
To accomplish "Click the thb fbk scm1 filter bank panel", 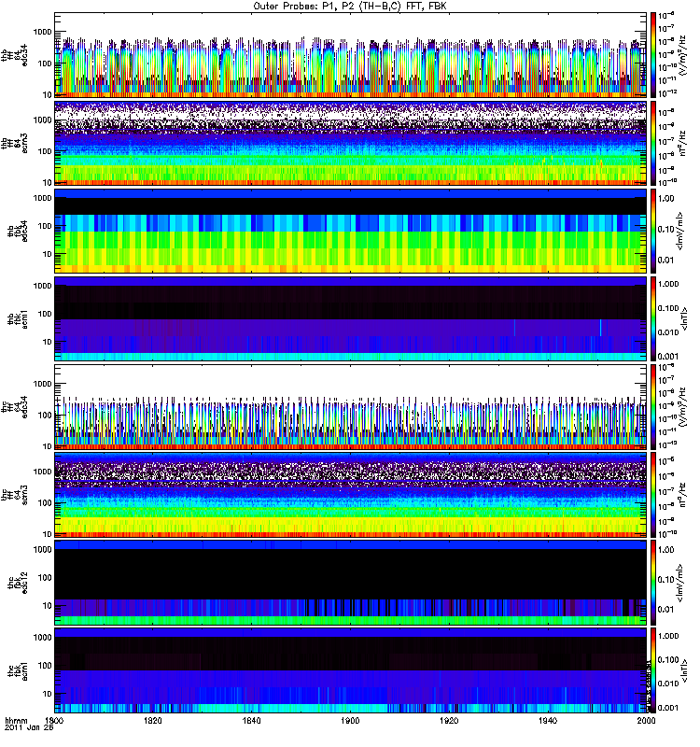I will coord(351,318).
